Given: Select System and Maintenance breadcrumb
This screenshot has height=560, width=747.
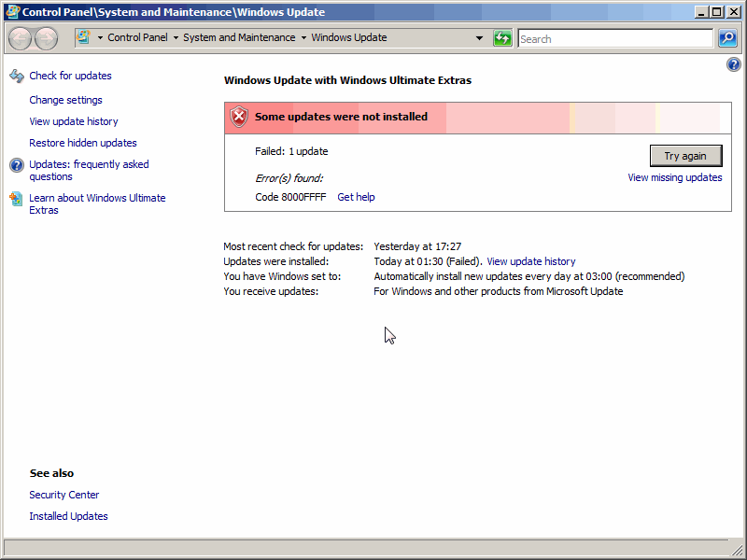Looking at the screenshot, I should tap(239, 37).
